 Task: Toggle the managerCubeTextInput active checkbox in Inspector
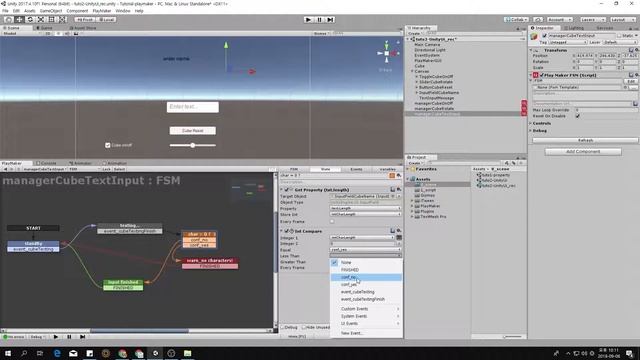(544, 36)
